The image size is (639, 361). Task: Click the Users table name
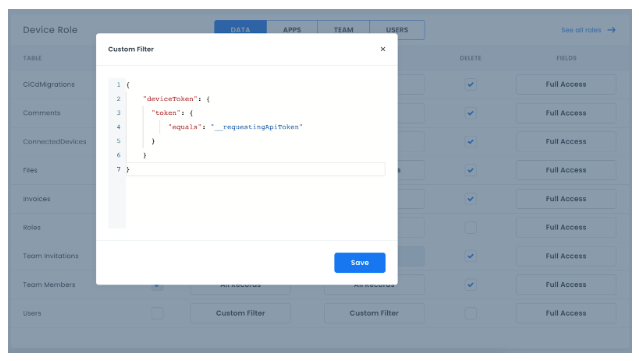point(32,313)
